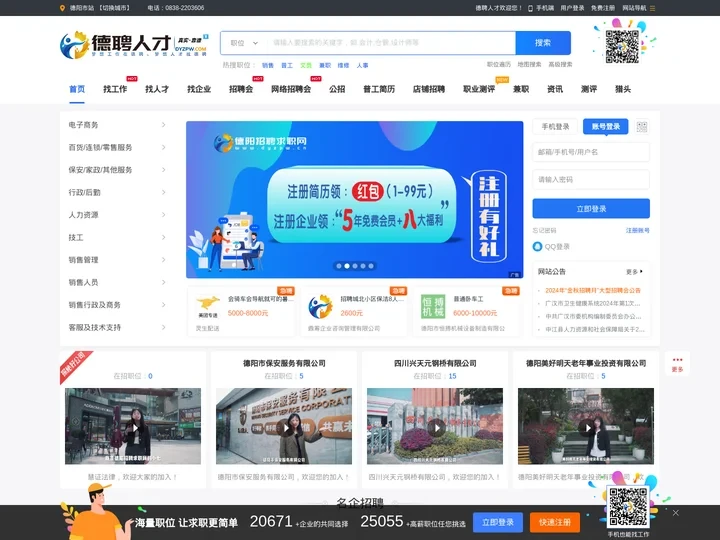Click the 用户登录 link in top bar

coord(572,8)
